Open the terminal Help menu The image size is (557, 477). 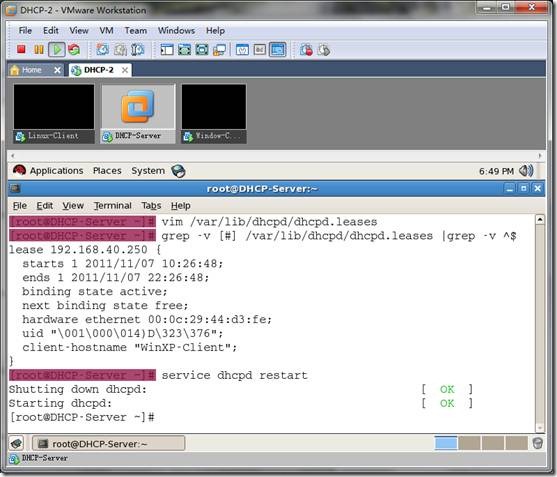click(x=180, y=206)
